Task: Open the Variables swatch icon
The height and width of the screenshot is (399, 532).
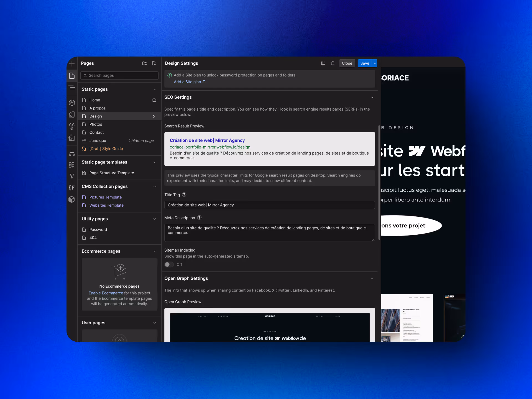Action: point(72,114)
